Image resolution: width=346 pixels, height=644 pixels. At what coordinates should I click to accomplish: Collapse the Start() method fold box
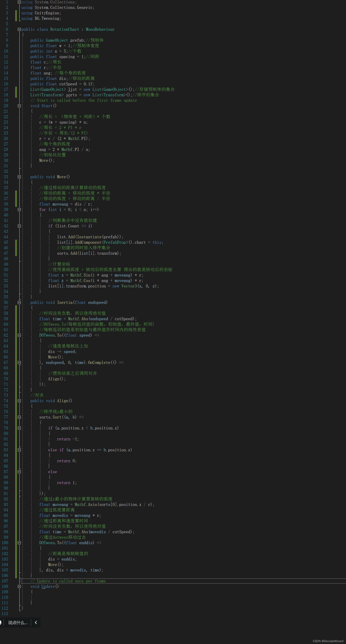tap(19, 106)
